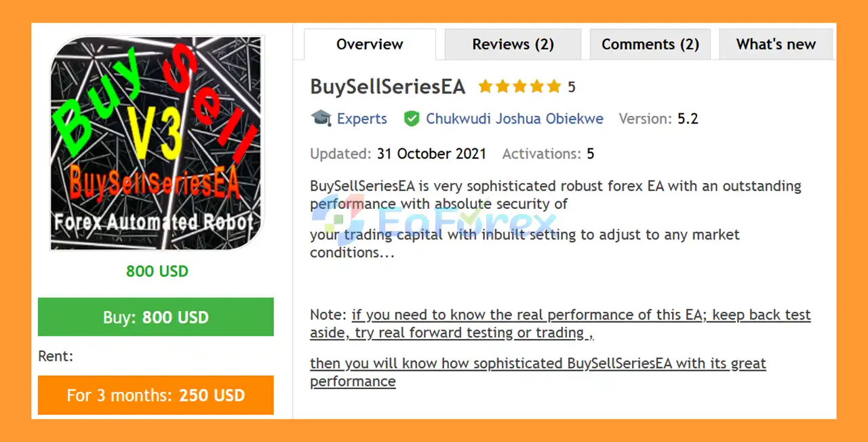868x442 pixels.
Task: Click the first gold rating star
Action: point(485,87)
